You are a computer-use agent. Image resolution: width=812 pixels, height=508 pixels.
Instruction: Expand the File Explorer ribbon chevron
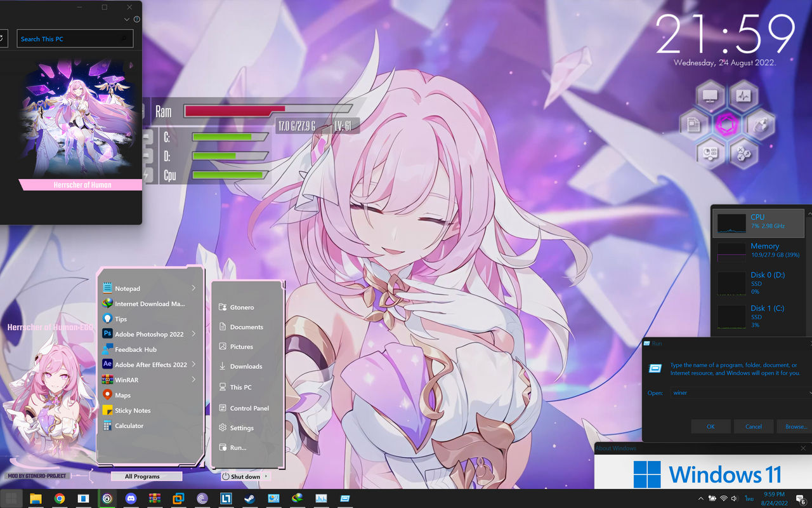[x=127, y=20]
